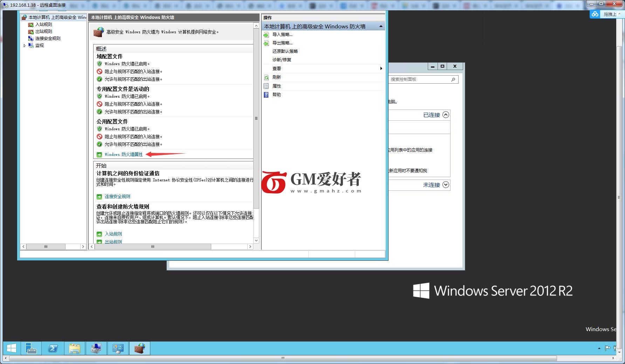Click the center pane scroll up arrow
The height and width of the screenshot is (364, 625).
coord(256,26)
